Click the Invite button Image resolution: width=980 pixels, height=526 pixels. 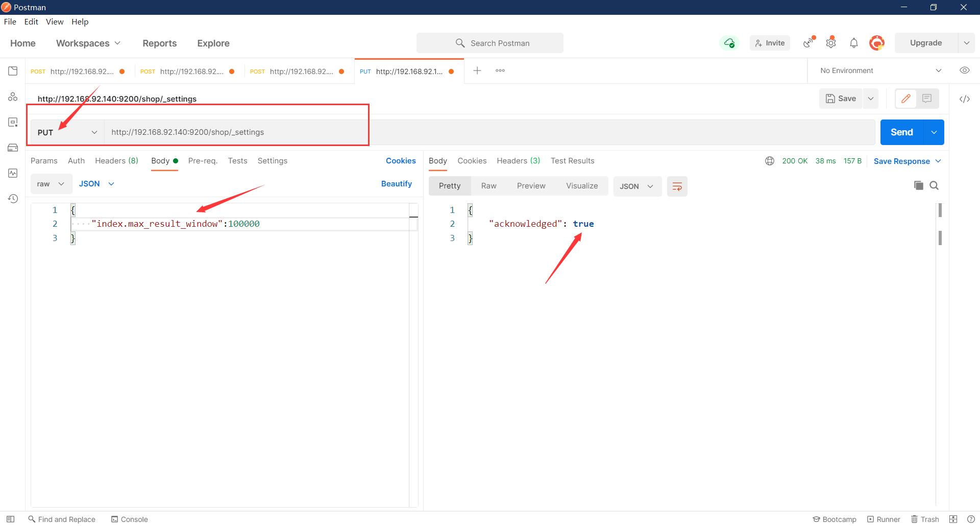point(770,43)
